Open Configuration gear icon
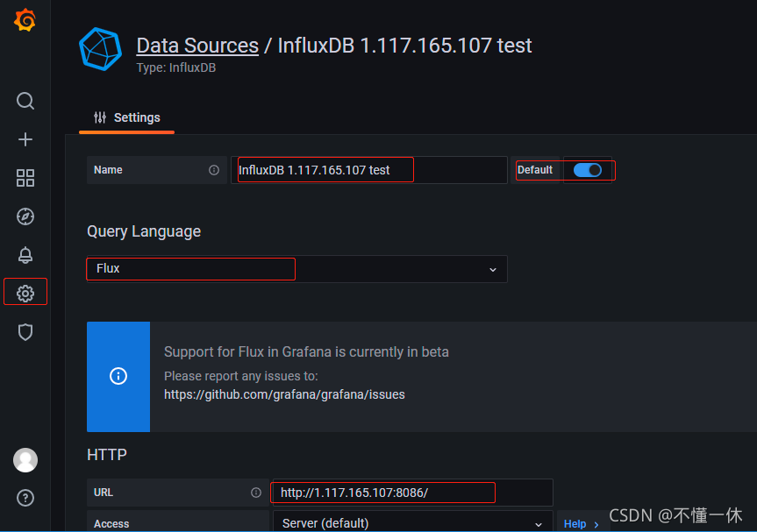Viewport: 757px width, 532px height. click(25, 294)
